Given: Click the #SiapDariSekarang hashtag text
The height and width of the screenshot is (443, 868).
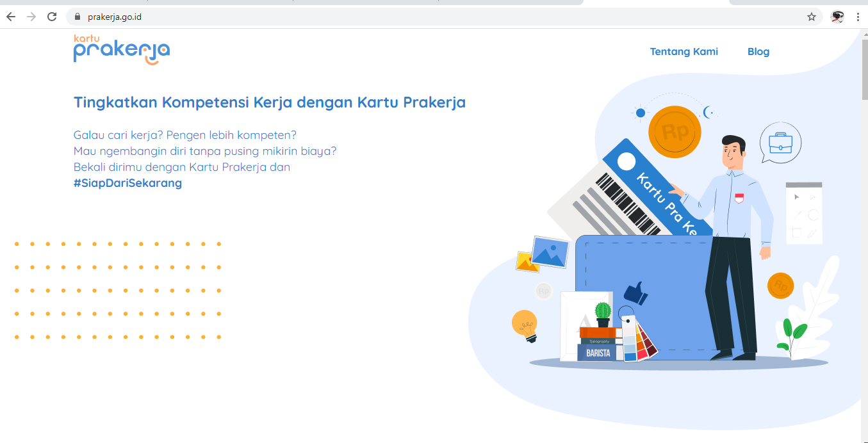Looking at the screenshot, I should coord(127,183).
